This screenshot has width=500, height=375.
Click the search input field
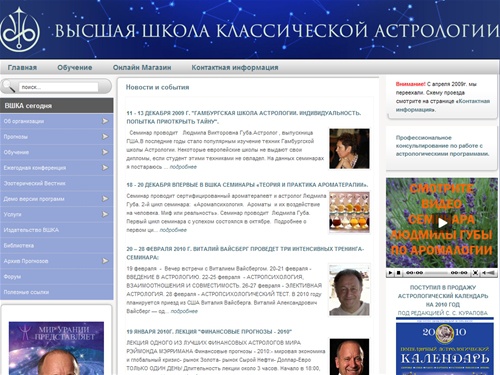click(58, 87)
